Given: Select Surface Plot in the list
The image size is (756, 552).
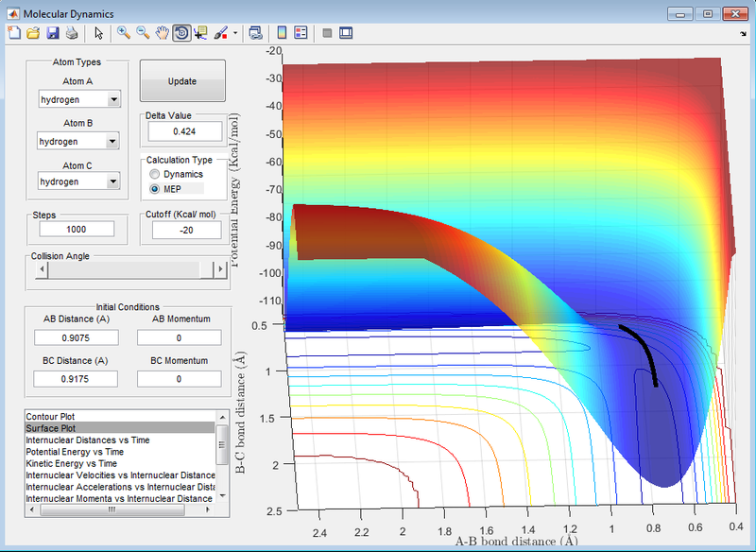Looking at the screenshot, I should pyautogui.click(x=120, y=428).
